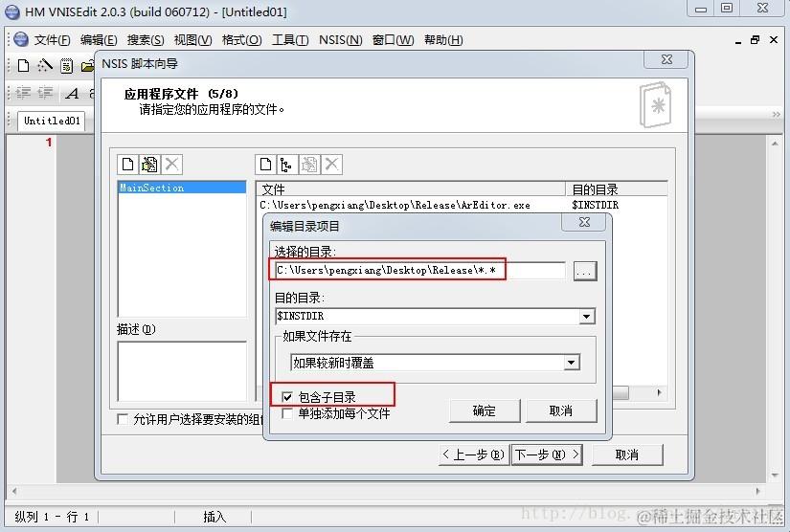
Task: Click the file list horizontal scrollbar right arrow
Action: click(659, 392)
